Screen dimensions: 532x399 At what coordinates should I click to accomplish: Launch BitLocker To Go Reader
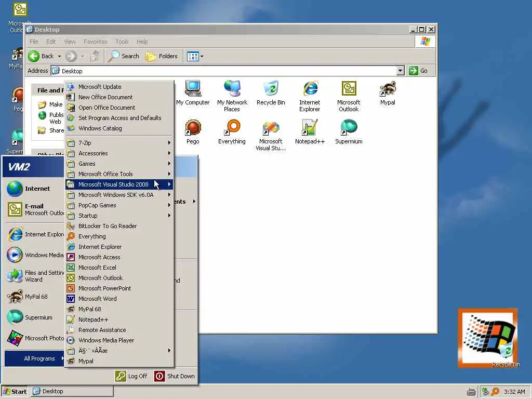119,226
